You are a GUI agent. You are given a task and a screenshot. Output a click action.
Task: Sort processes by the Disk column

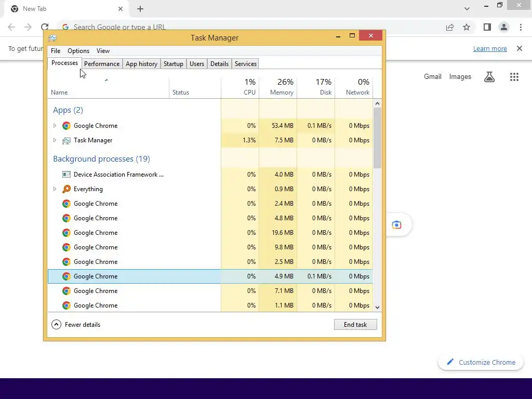tap(316, 87)
